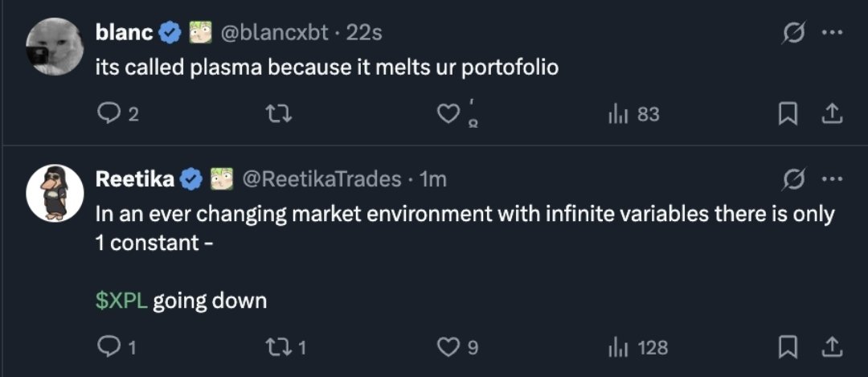
Task: Open more options on Reetika's tweet
Action: tap(833, 179)
